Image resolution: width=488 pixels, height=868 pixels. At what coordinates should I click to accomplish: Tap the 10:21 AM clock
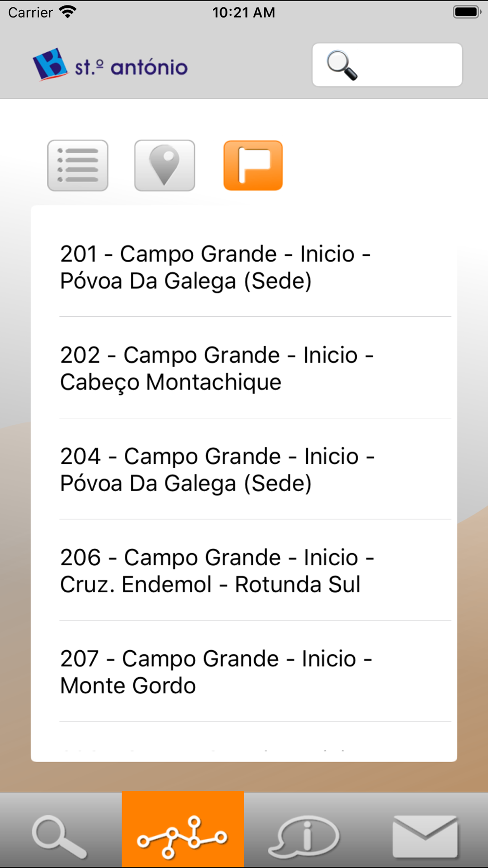click(x=244, y=12)
